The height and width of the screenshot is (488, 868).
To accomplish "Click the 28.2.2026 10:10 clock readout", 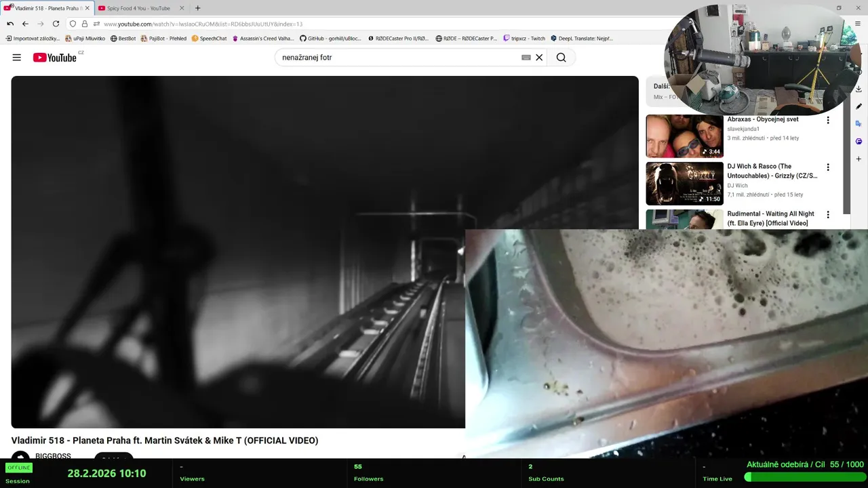I will pos(106,473).
